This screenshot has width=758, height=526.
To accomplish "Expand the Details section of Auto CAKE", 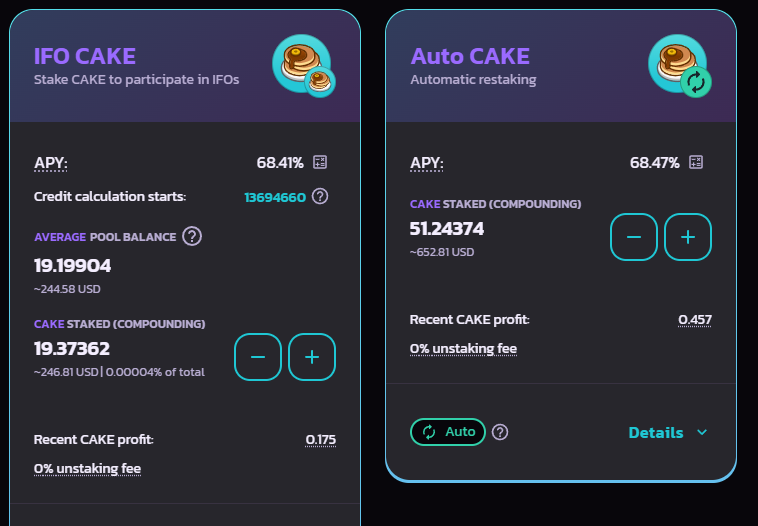I will 668,432.
